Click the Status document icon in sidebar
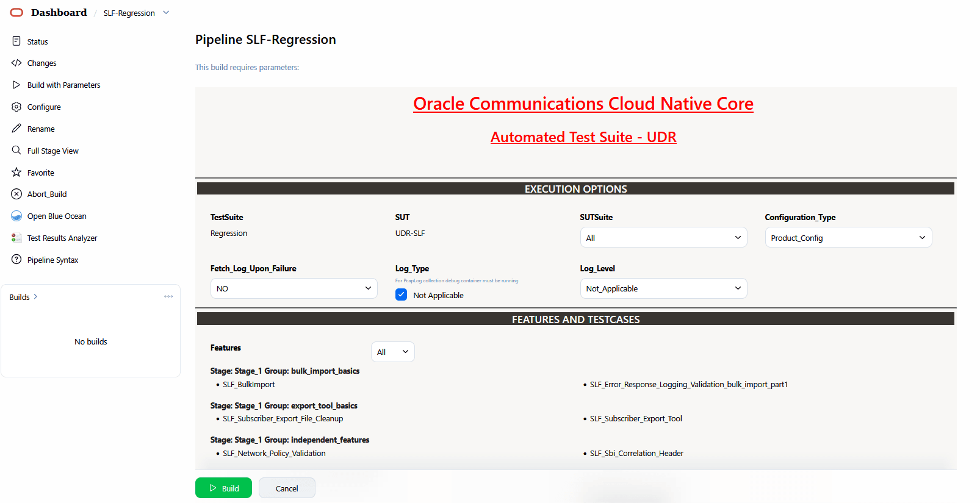Screen dimensions: 980x503 point(16,41)
